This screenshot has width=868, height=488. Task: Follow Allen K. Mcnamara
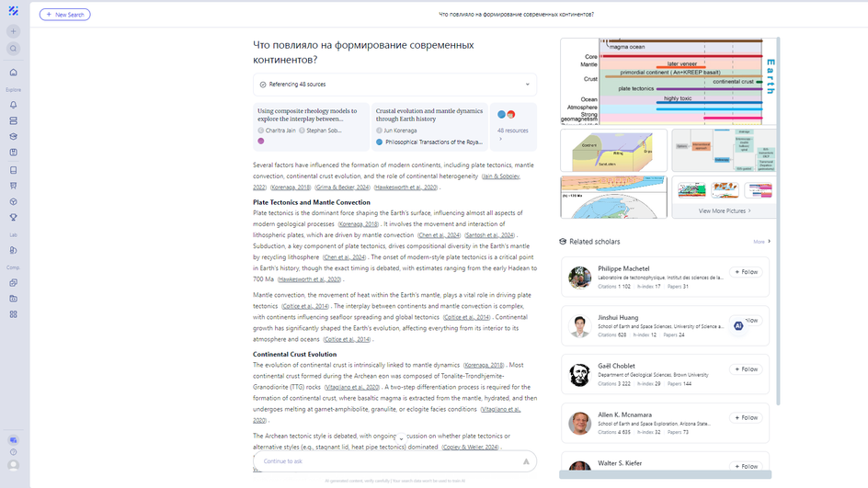pos(747,418)
